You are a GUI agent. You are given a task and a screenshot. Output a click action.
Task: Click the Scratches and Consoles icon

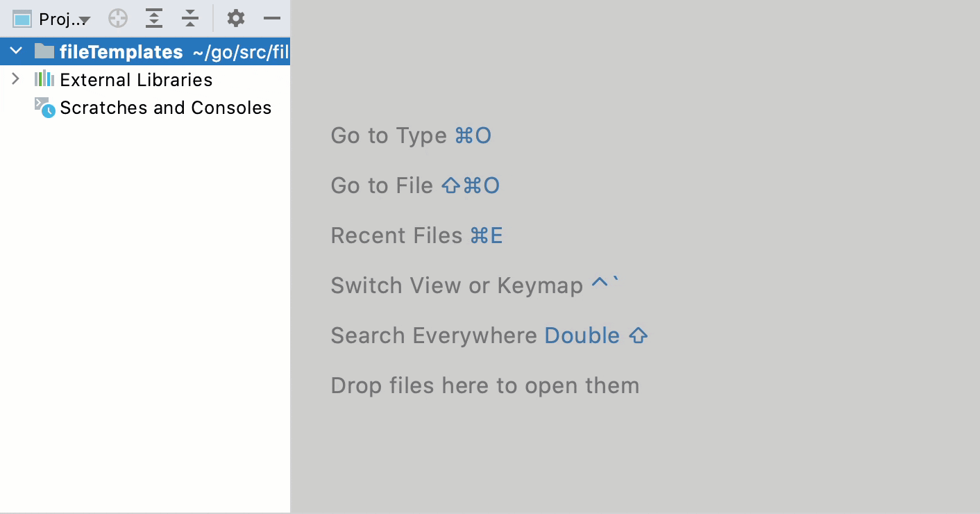pos(43,108)
